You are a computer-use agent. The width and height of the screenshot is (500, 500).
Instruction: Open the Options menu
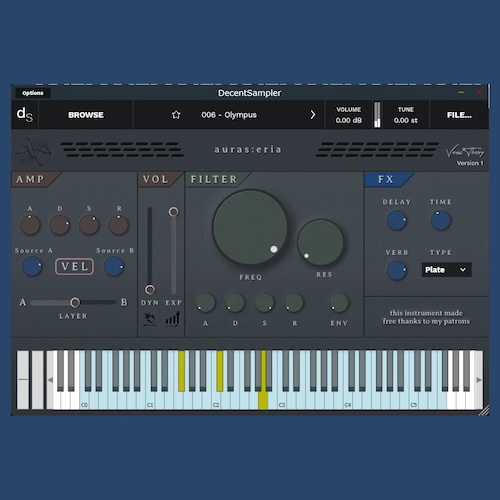[x=33, y=93]
